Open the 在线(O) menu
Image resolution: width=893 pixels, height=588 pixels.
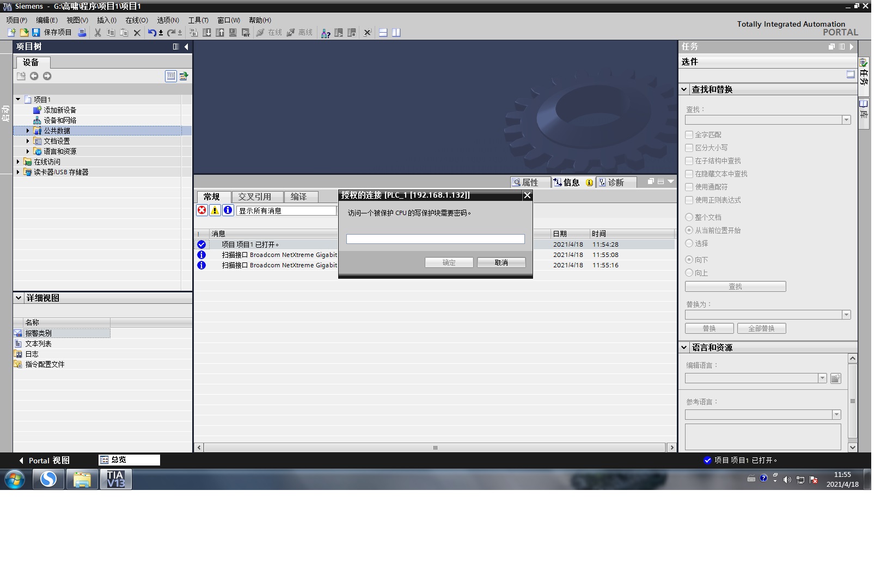pos(136,20)
